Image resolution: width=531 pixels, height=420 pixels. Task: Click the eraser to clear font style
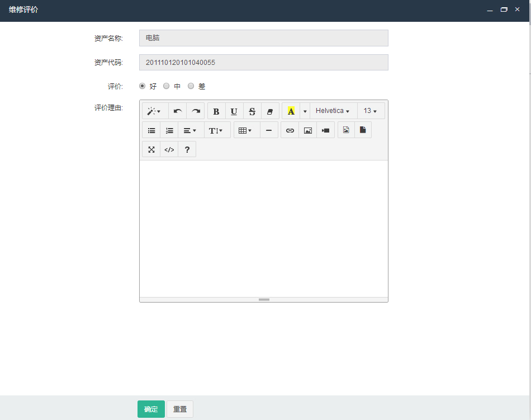click(270, 111)
